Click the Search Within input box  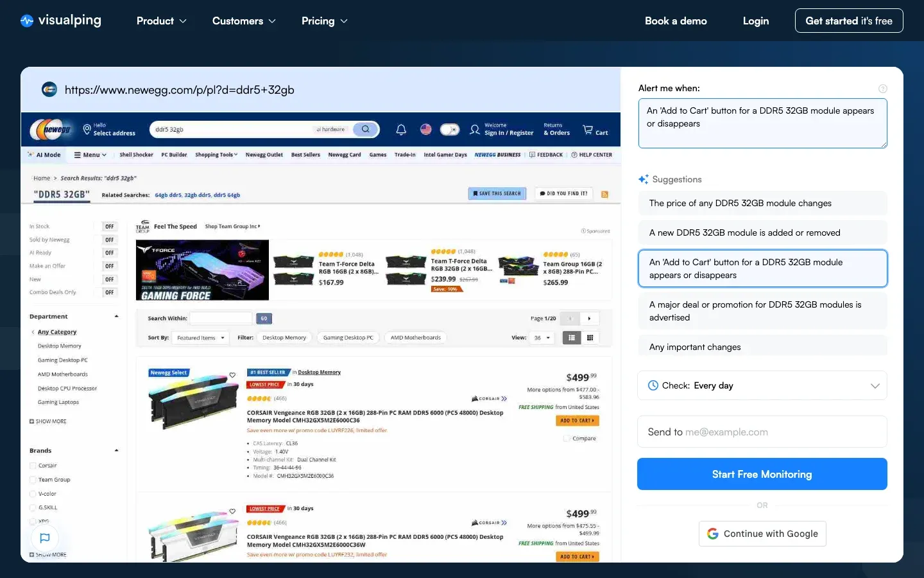(221, 319)
